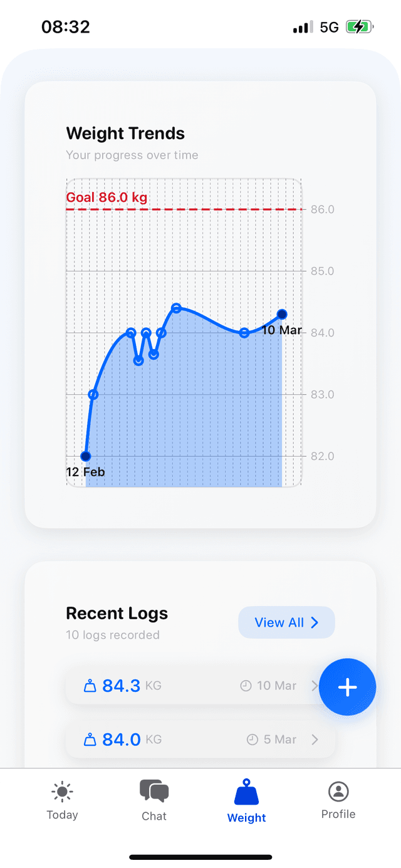Switch to the Weight tab
Screen dimensions: 401x868
coord(246,800)
